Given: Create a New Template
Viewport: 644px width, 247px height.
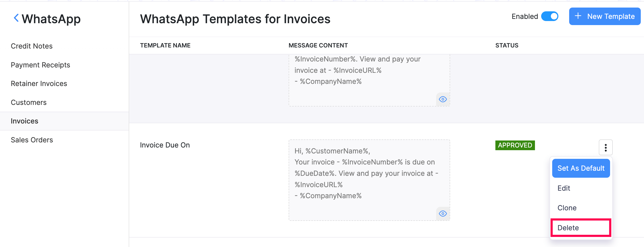Looking at the screenshot, I should [605, 16].
